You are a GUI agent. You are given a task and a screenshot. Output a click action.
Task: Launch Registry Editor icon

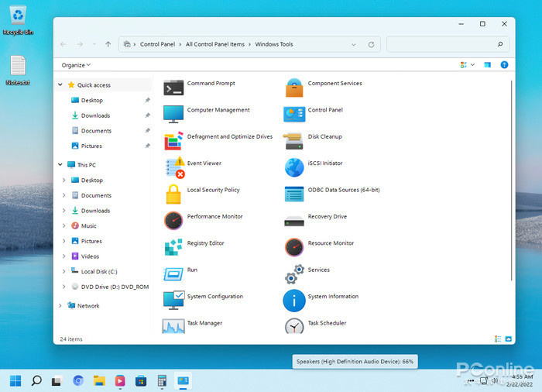click(x=173, y=247)
